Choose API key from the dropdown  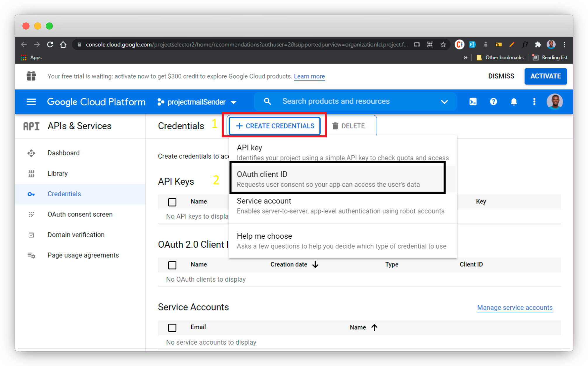[x=343, y=152]
